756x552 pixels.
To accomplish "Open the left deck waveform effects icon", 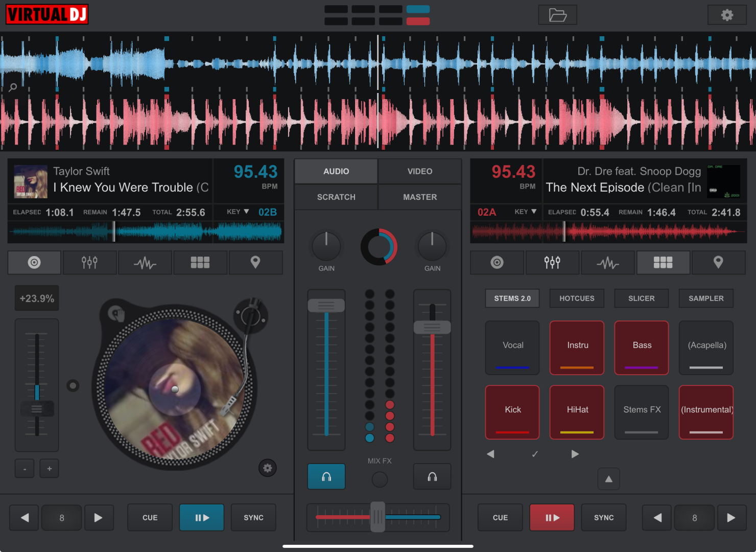I will click(x=145, y=263).
